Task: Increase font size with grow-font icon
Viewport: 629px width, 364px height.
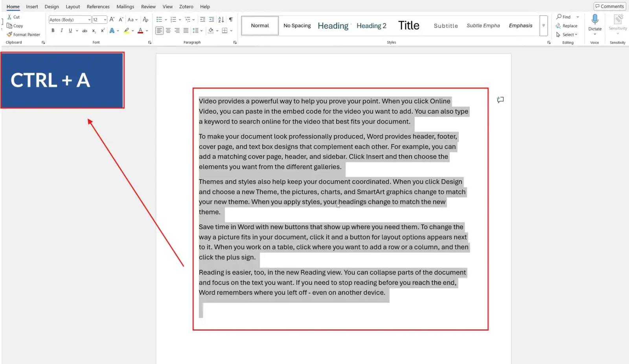Action: point(112,19)
